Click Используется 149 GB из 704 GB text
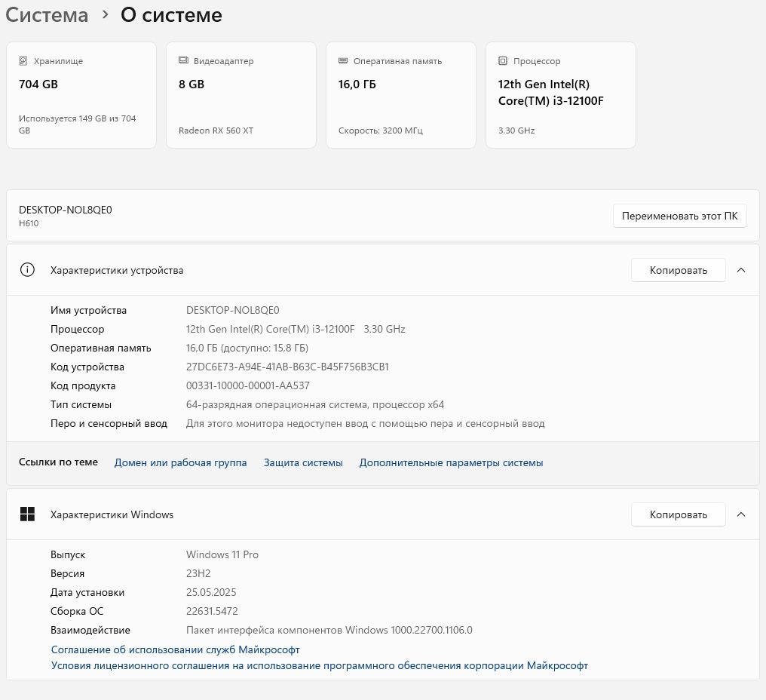 coord(77,124)
